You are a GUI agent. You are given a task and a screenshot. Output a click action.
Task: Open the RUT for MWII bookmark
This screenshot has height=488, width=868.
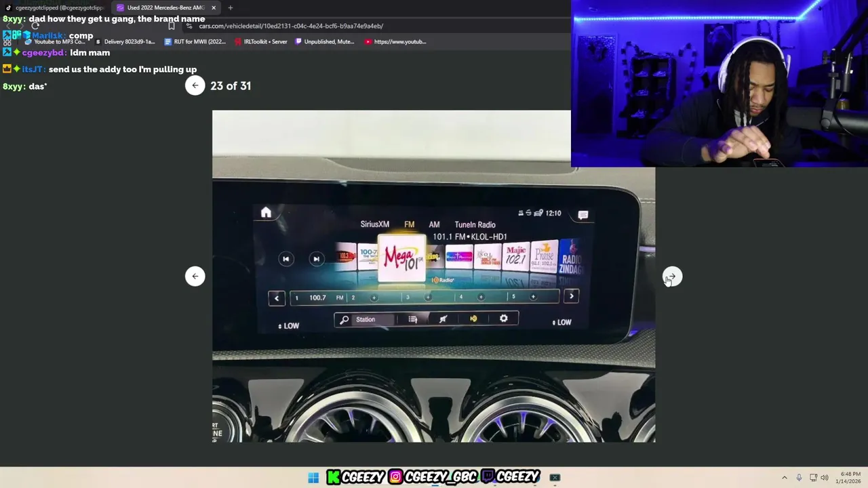195,41
